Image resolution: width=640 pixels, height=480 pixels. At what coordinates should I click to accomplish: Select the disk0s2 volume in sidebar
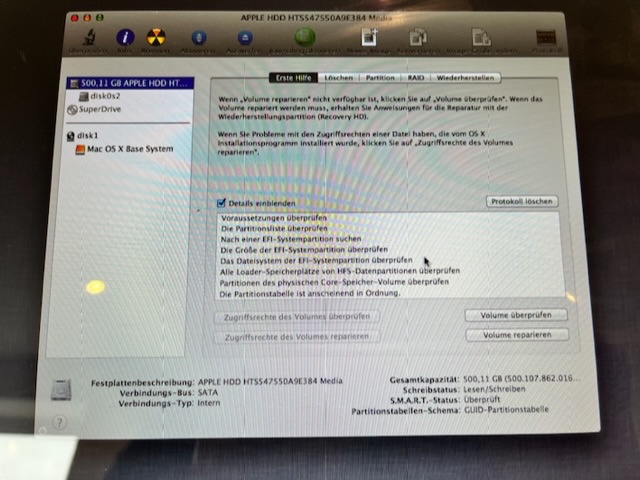[x=100, y=96]
